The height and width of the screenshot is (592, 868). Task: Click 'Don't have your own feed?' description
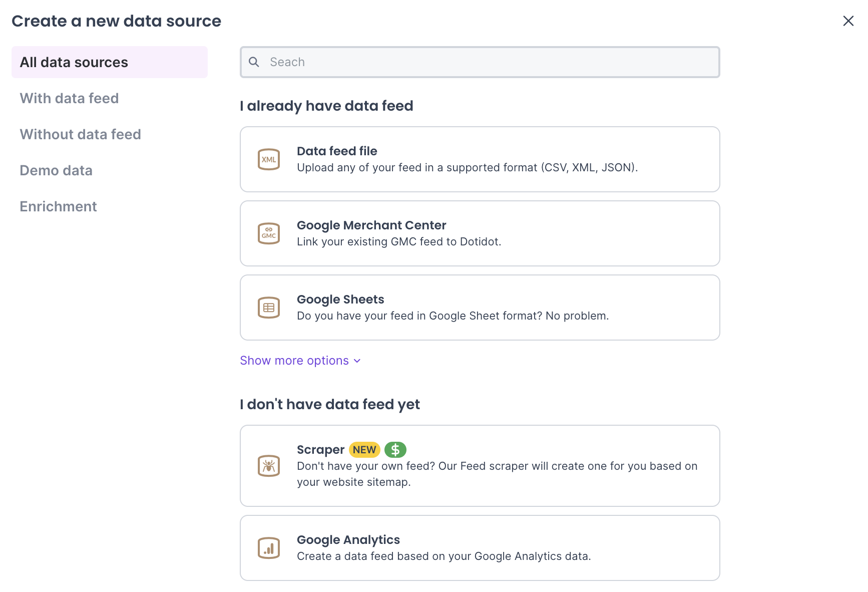tap(497, 474)
